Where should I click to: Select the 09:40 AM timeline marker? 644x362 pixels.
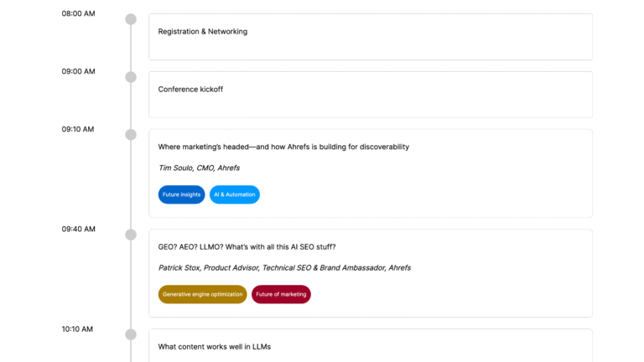click(x=131, y=235)
